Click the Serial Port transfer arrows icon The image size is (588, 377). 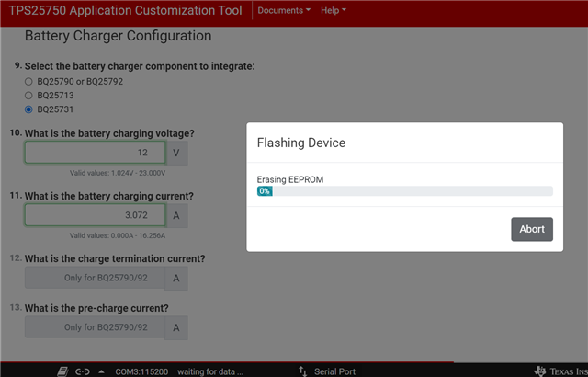[302, 371]
